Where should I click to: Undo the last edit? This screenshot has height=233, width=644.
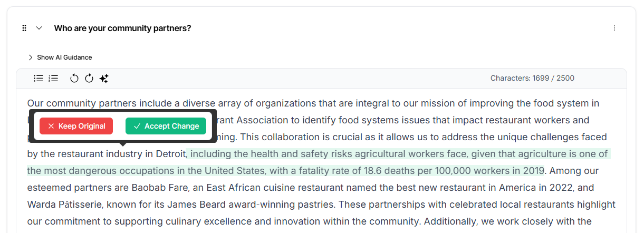click(x=74, y=79)
